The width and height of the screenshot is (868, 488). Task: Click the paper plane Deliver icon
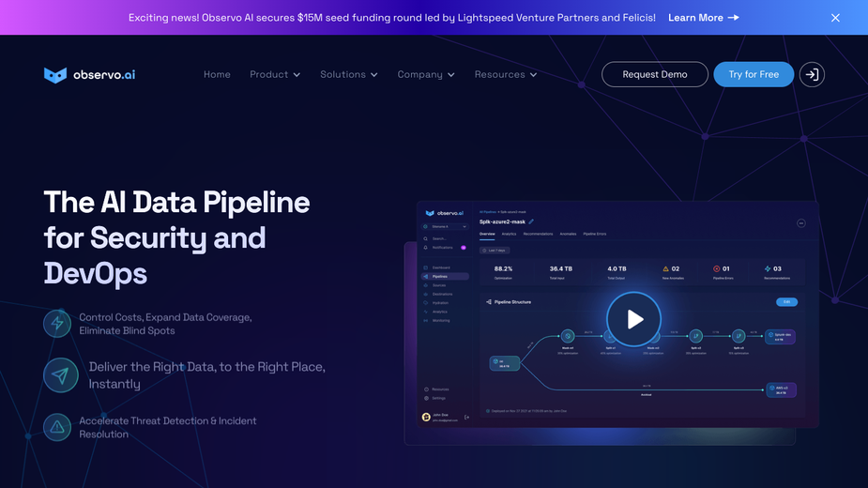pyautogui.click(x=60, y=375)
